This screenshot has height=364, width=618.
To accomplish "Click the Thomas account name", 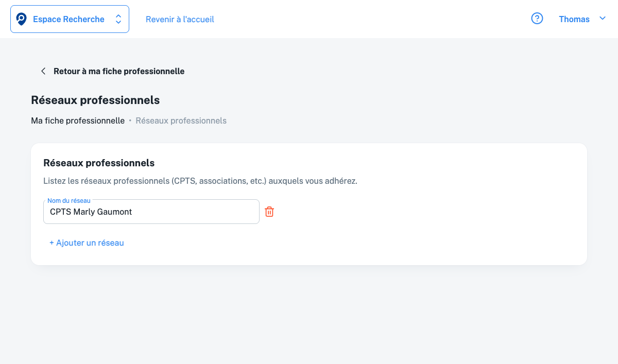I will [574, 19].
